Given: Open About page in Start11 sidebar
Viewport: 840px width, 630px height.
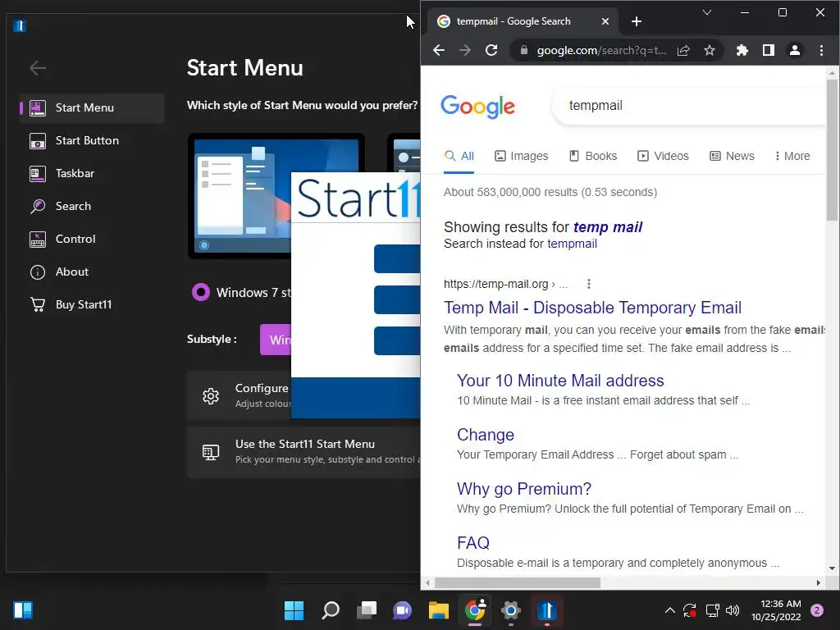Looking at the screenshot, I should [92, 272].
